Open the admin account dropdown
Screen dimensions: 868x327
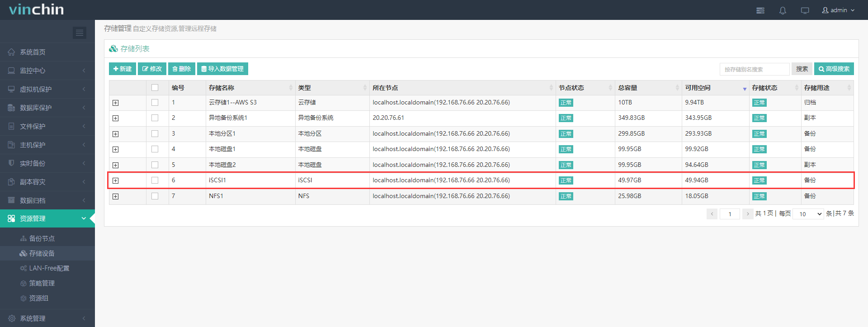pos(839,10)
